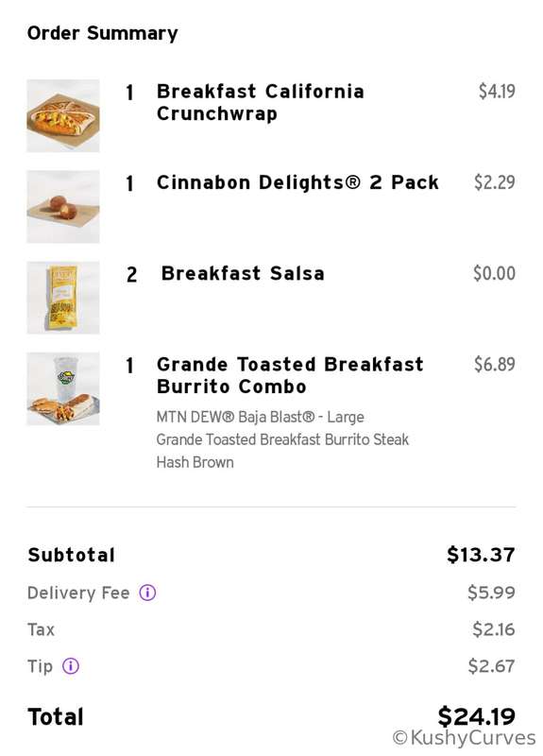Click the Subtotal amount $13.37
This screenshot has width=543, height=756.
pyautogui.click(x=481, y=555)
